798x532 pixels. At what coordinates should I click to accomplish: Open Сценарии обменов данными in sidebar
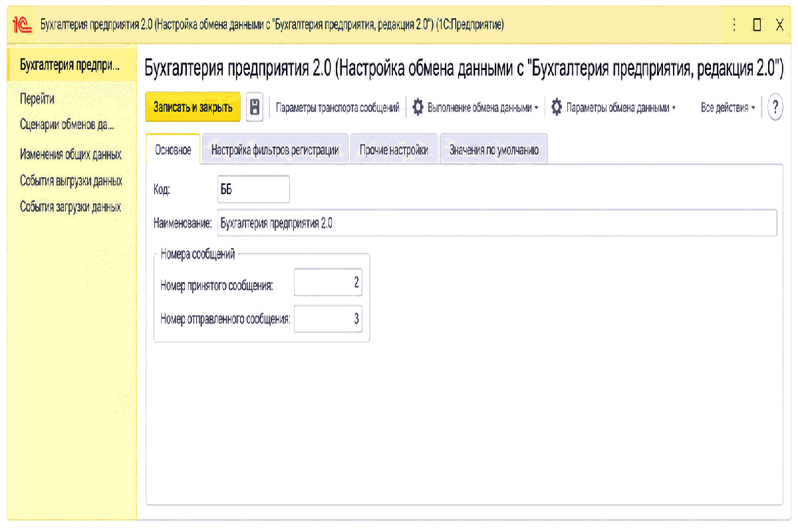67,124
